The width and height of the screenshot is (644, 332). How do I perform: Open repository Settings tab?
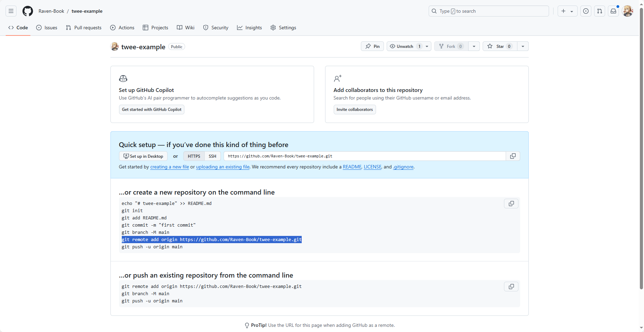pos(283,28)
